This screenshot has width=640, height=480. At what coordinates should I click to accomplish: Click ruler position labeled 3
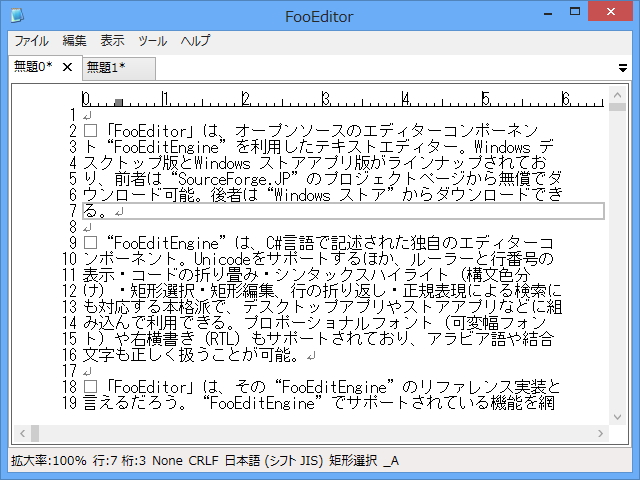[326, 99]
